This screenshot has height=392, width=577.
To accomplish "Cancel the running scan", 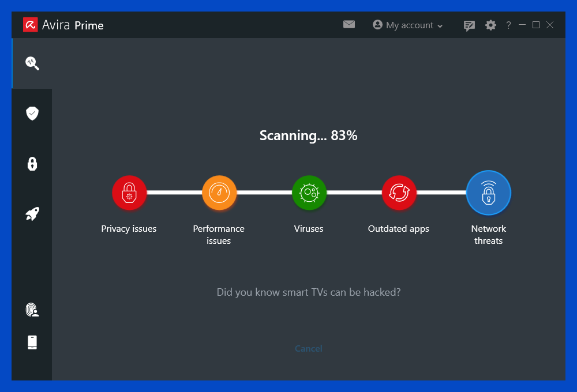I will point(308,348).
